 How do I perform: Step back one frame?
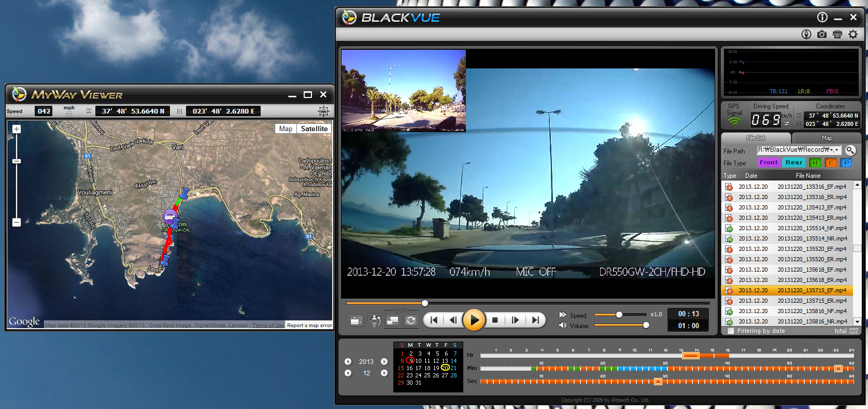click(x=453, y=320)
